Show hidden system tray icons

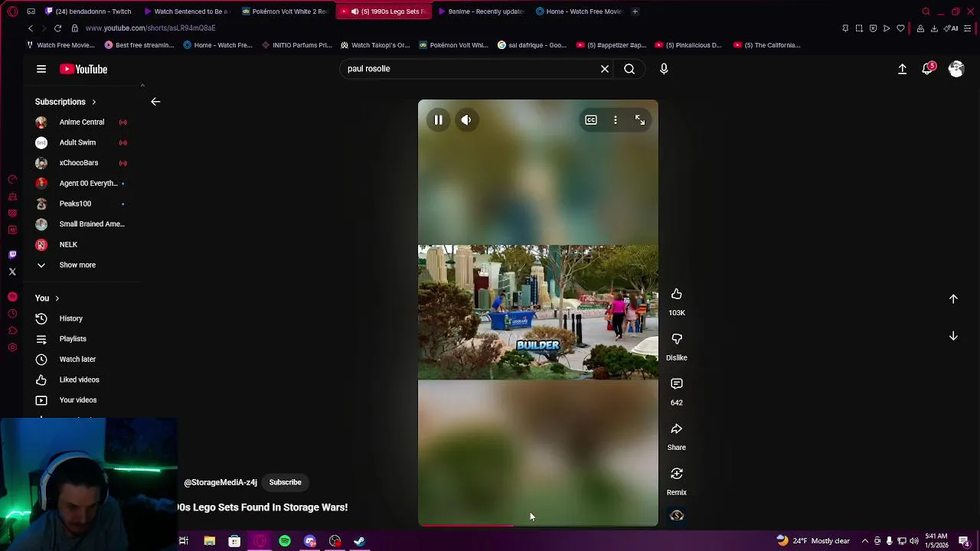coord(864,541)
